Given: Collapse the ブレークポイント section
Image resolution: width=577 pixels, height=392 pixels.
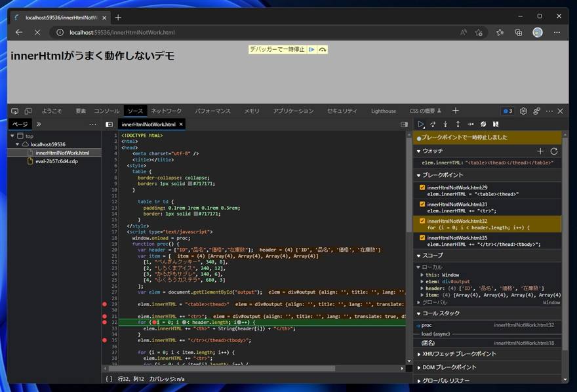Looking at the screenshot, I should click(x=418, y=176).
